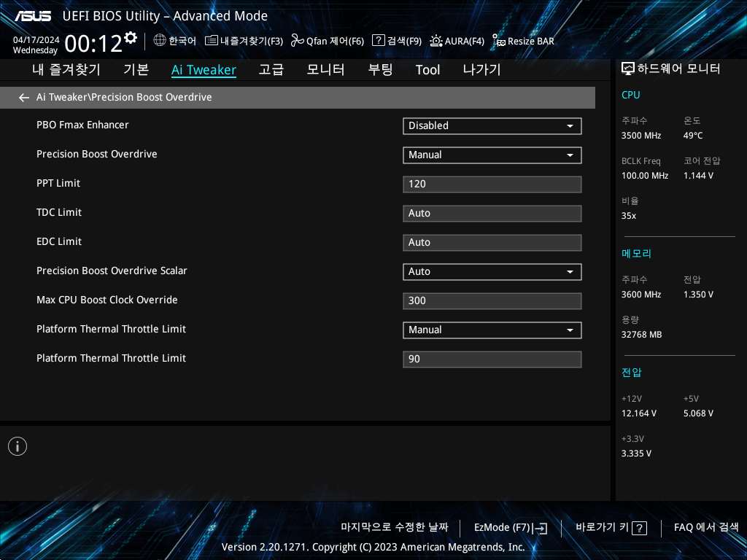Click the Platform Thermal Throttle Limit 90 field
Screen dimensions: 747x560
(x=492, y=359)
